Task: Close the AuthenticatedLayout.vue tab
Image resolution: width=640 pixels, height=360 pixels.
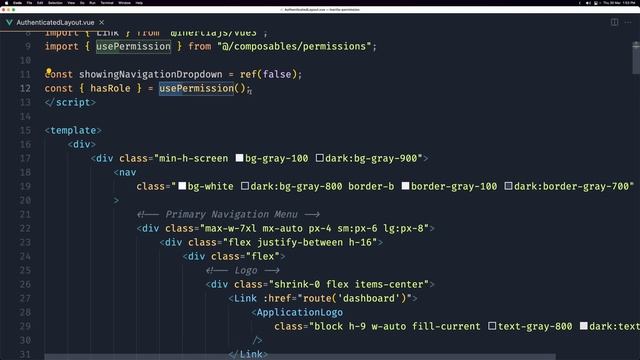Action: coord(102,22)
